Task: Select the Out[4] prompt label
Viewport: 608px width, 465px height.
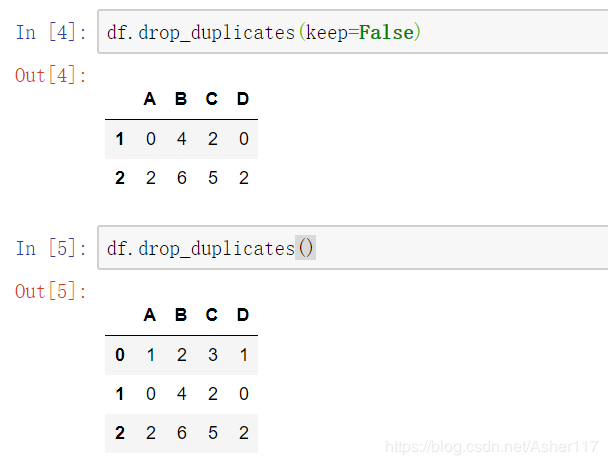Action: tap(50, 75)
